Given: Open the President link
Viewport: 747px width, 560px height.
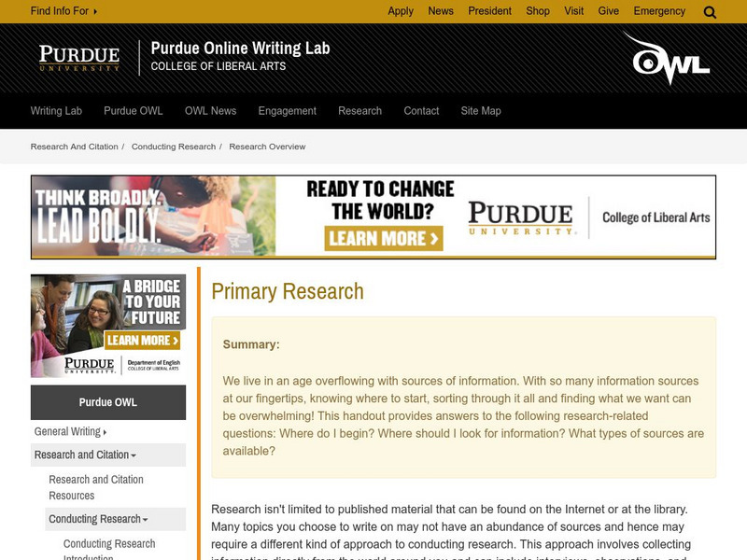Looking at the screenshot, I should (489, 11).
